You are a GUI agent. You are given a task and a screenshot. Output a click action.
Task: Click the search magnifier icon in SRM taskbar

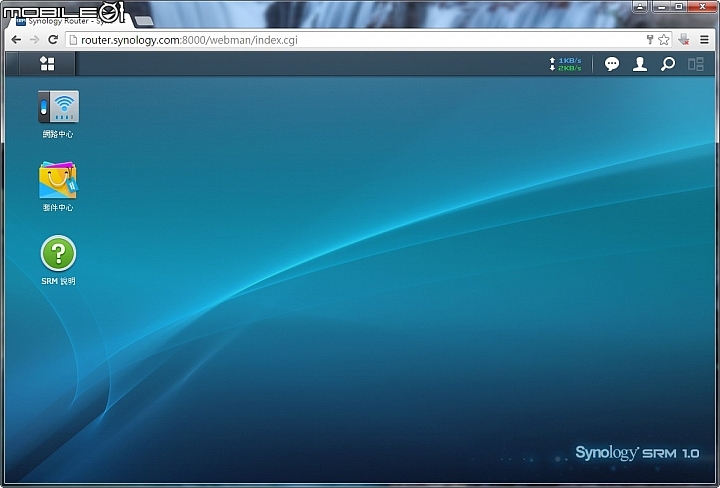668,64
